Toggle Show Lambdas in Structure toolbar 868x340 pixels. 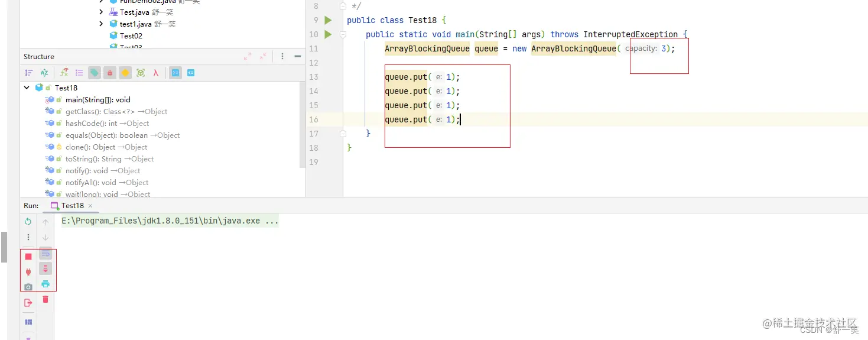click(x=156, y=73)
